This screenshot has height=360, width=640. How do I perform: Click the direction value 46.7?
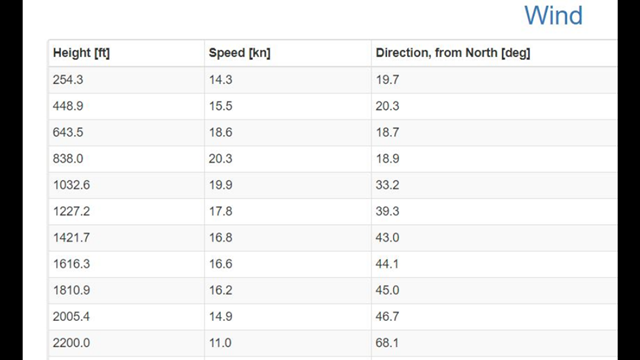[387, 317]
